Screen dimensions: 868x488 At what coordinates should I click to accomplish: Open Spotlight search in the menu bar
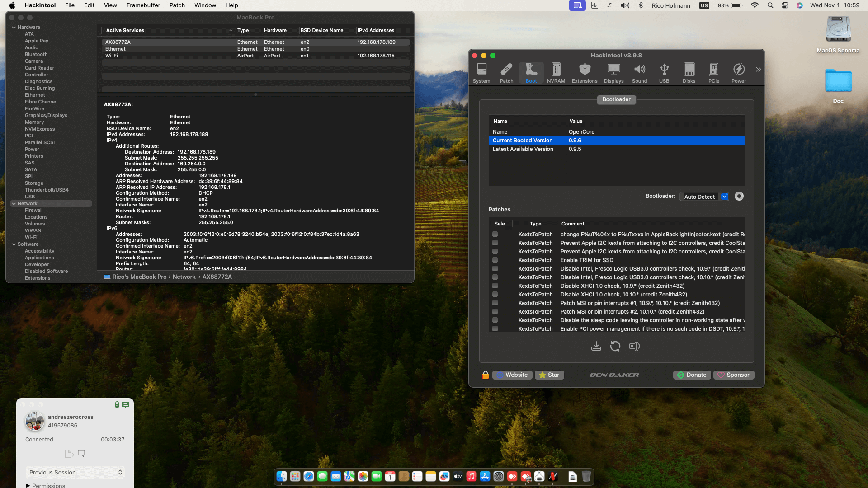pos(770,5)
